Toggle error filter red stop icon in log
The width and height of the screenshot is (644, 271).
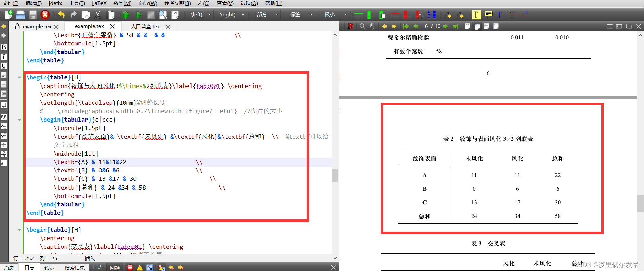[x=130, y=267]
